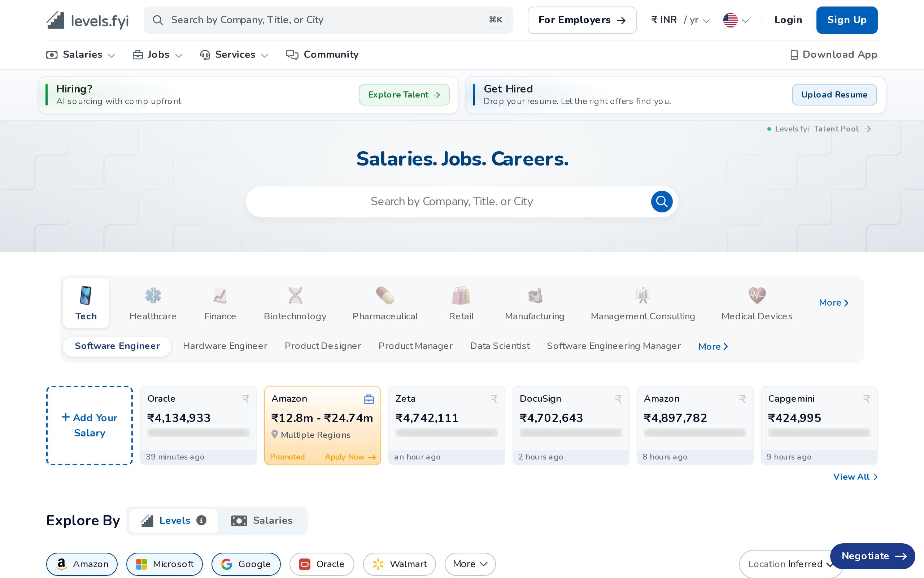Select the Retail industry icon
The image size is (924, 578).
pyautogui.click(x=461, y=295)
